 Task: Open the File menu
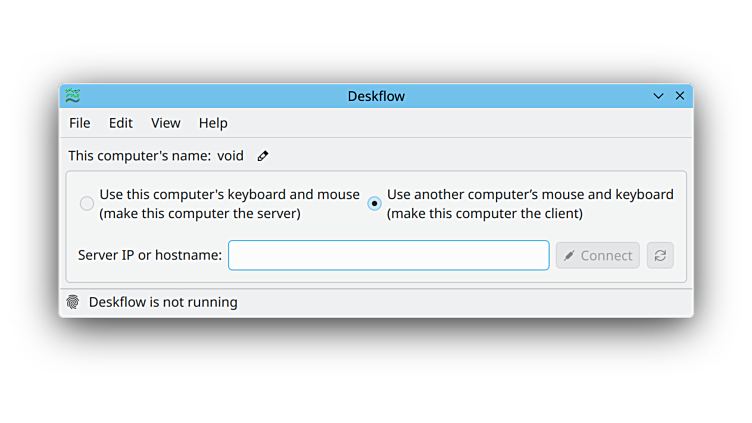(79, 123)
